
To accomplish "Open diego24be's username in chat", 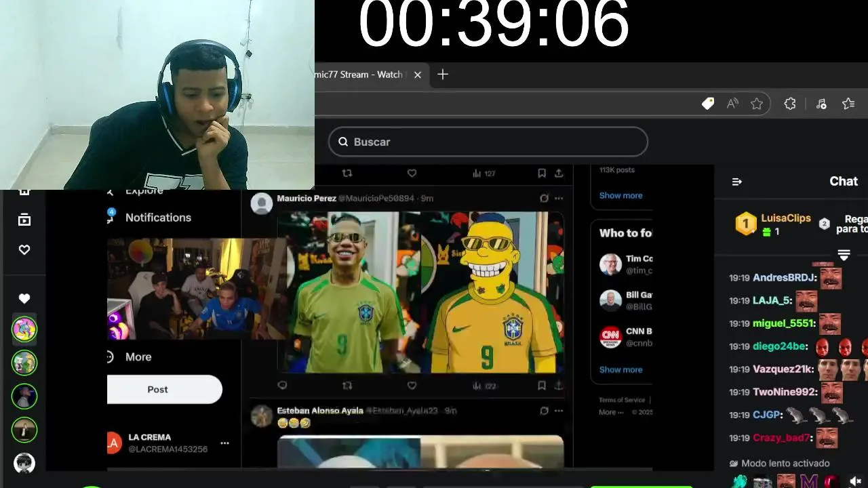I will point(780,346).
